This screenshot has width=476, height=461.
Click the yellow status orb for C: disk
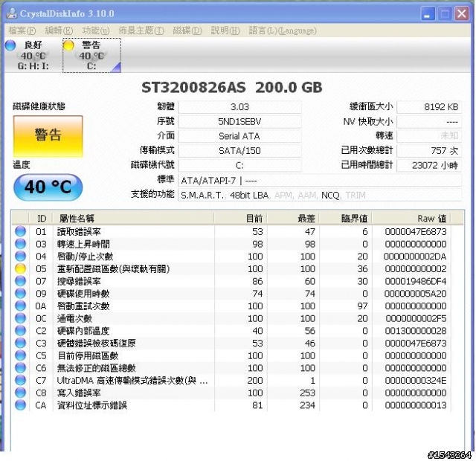pyautogui.click(x=68, y=45)
